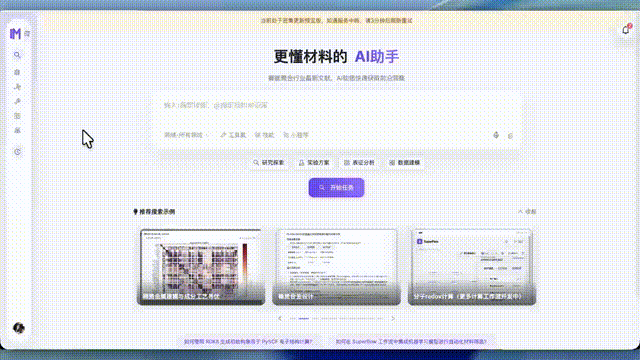Click the purple M logo in sidebar

point(15,33)
